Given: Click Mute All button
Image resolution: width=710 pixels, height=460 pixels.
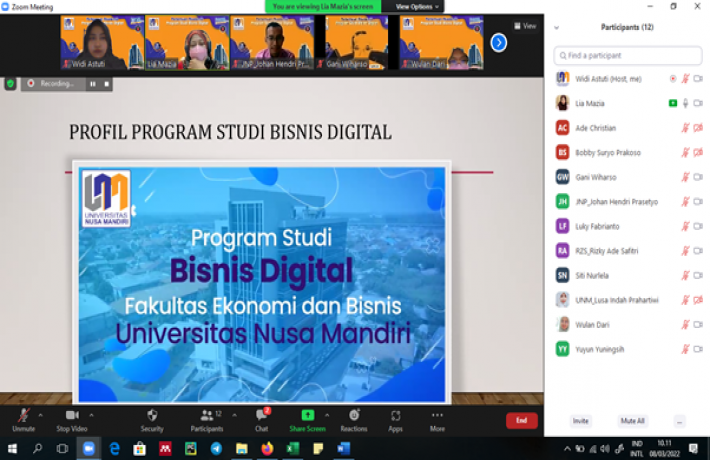Looking at the screenshot, I should tap(632, 421).
